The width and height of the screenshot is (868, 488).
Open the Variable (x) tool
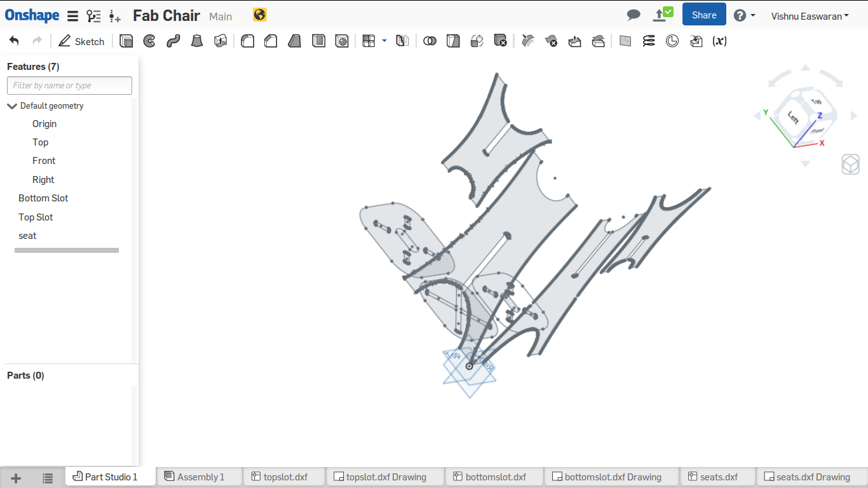pos(719,41)
